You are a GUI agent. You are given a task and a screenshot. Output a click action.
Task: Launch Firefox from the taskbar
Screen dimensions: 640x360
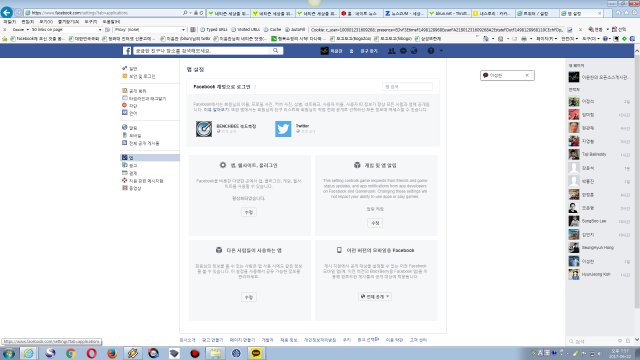tap(112, 353)
